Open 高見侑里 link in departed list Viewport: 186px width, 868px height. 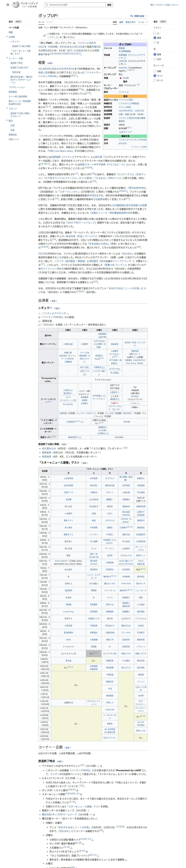pos(47,457)
